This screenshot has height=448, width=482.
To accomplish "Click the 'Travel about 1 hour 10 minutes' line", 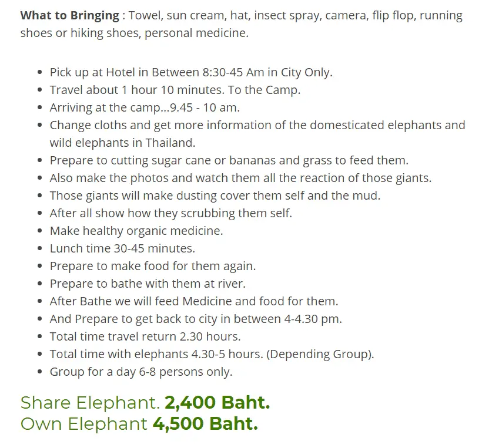I will [x=175, y=90].
